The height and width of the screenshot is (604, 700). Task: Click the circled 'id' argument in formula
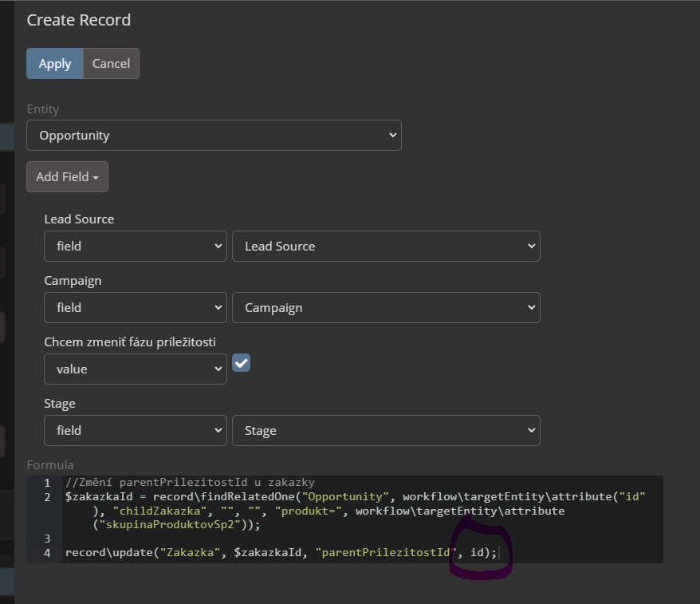point(477,553)
